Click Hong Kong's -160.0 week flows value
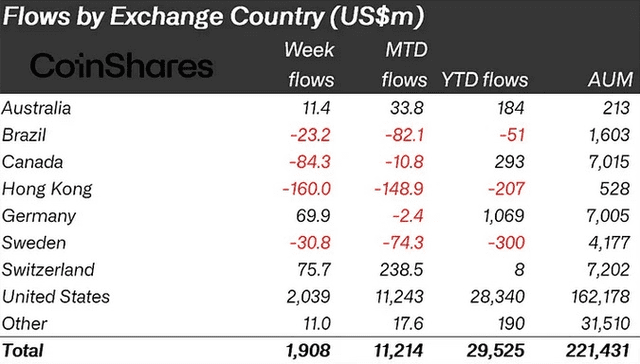This screenshot has height=364, width=640. 306,189
